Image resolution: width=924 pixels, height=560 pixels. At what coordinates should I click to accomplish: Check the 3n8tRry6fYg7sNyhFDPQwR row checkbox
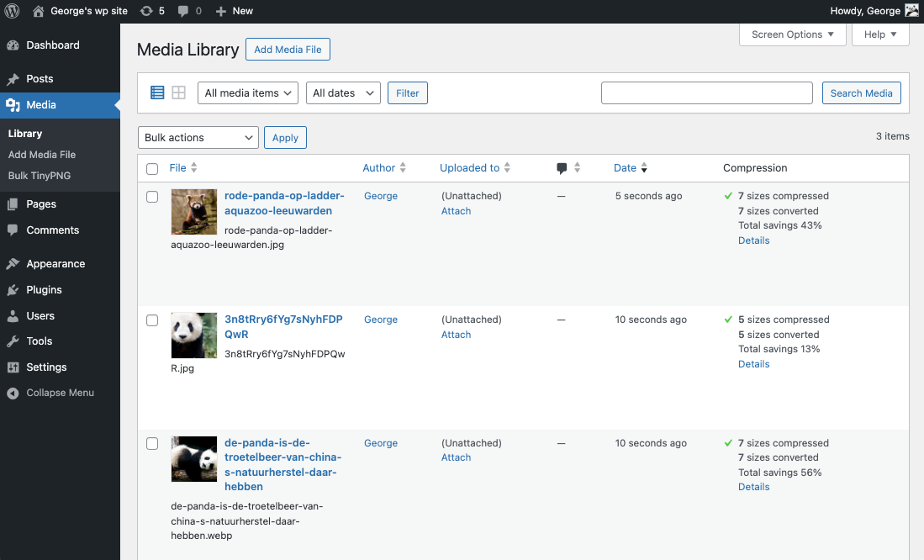152,320
